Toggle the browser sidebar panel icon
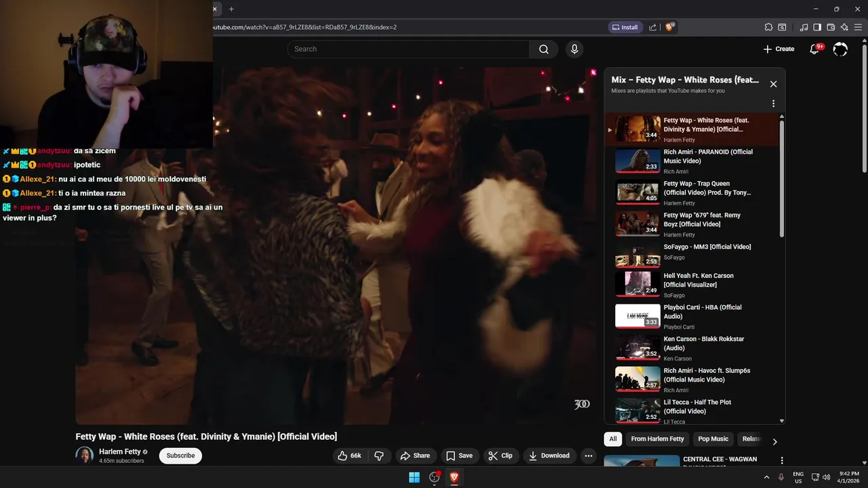Viewport: 868px width, 488px height. pos(817,27)
